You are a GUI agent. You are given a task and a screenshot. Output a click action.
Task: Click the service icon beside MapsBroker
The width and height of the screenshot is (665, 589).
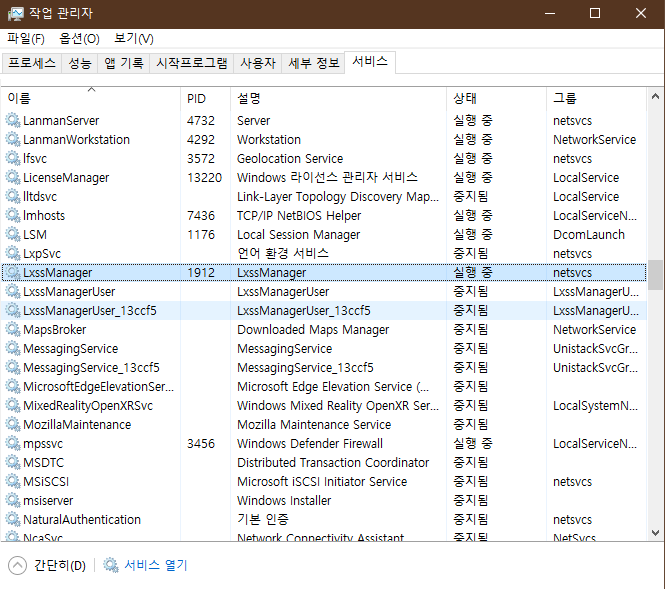tap(13, 329)
